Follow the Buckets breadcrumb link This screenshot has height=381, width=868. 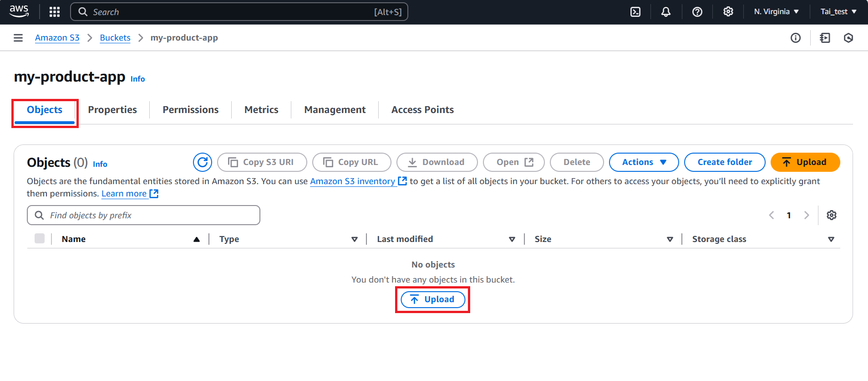pos(115,38)
